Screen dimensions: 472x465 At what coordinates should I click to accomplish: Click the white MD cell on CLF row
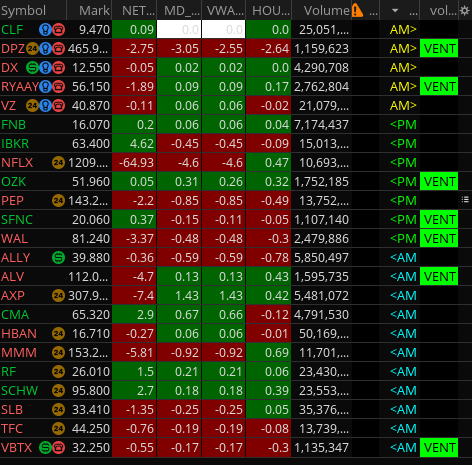click(179, 30)
